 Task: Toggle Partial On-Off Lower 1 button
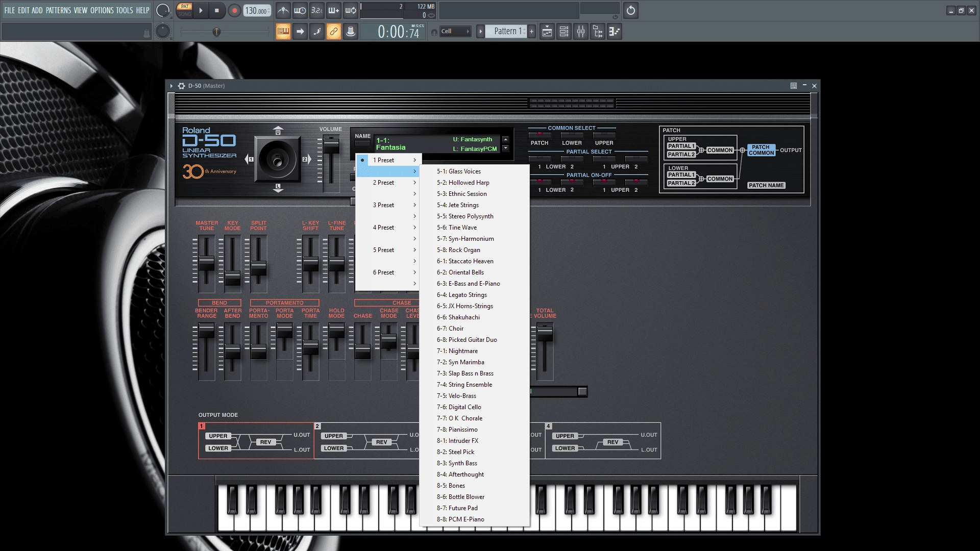[x=540, y=182]
